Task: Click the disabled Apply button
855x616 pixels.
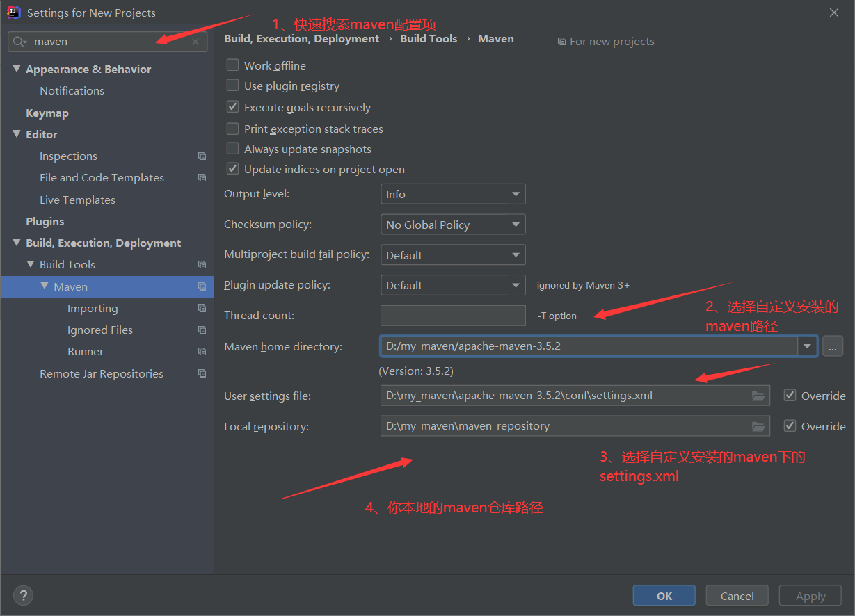Action: 810,596
